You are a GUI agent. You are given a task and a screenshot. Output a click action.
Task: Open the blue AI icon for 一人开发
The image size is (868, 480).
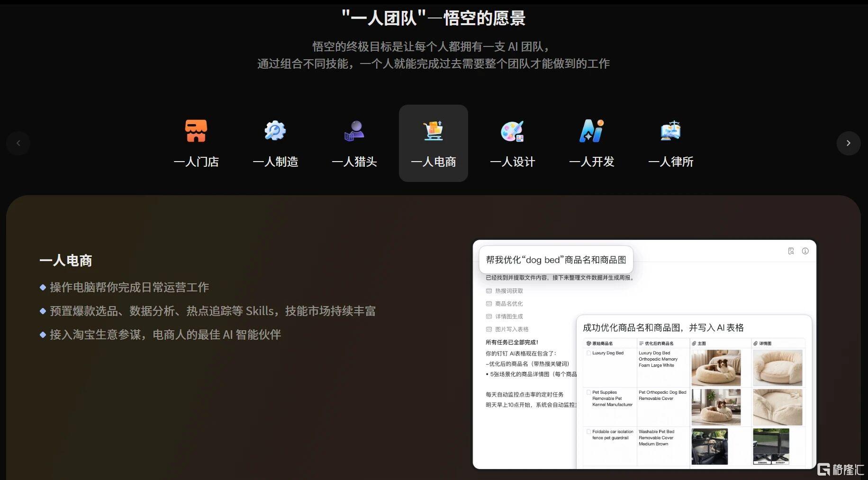[x=591, y=131]
